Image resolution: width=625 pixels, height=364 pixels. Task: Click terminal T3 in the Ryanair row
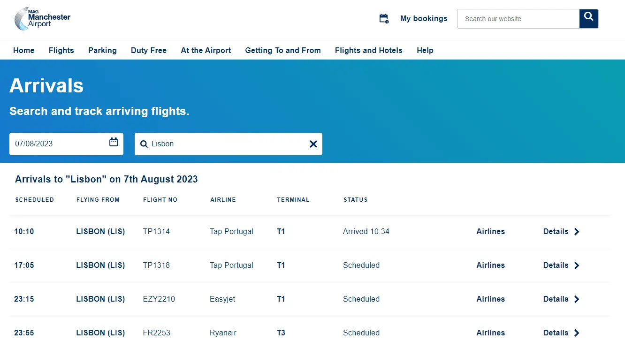coord(281,333)
